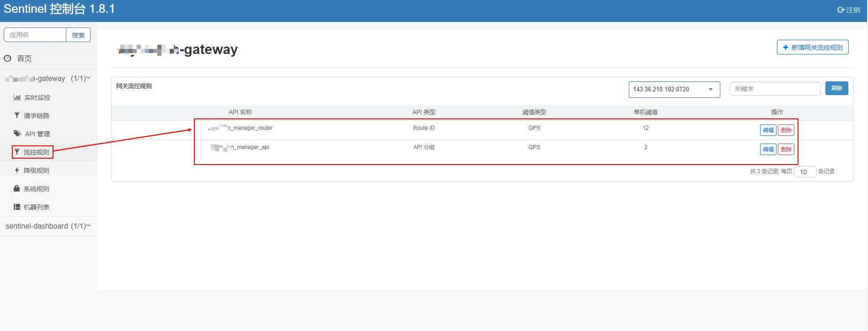Focus the 关键字 filter field

pyautogui.click(x=775, y=89)
